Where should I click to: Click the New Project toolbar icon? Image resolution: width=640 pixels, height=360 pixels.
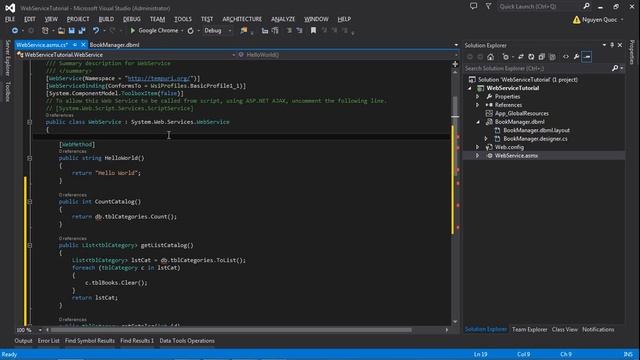click(45, 31)
